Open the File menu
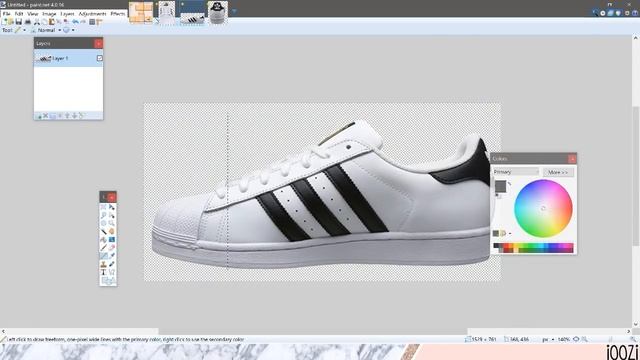Screen dimensions: 640x360 (x=6, y=13)
